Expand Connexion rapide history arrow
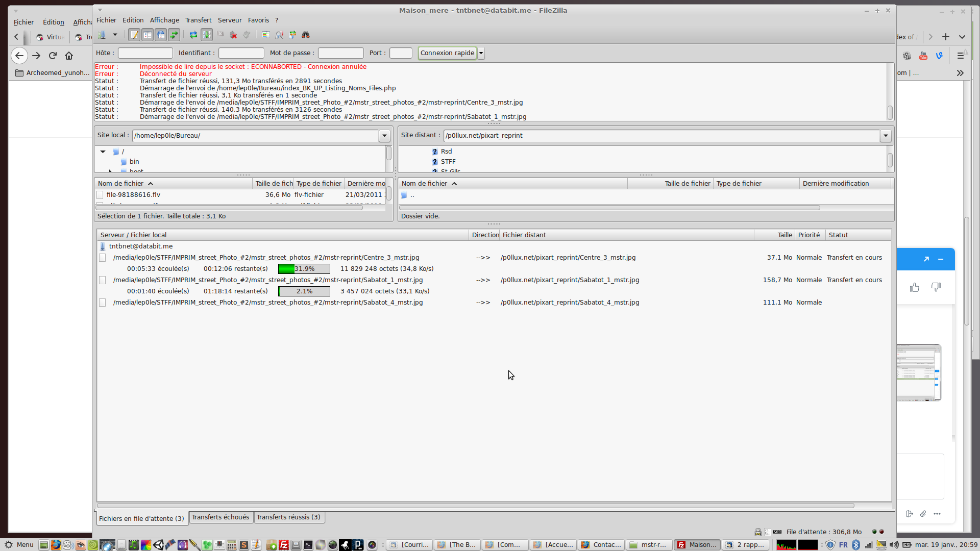The height and width of the screenshot is (551, 980). [481, 53]
